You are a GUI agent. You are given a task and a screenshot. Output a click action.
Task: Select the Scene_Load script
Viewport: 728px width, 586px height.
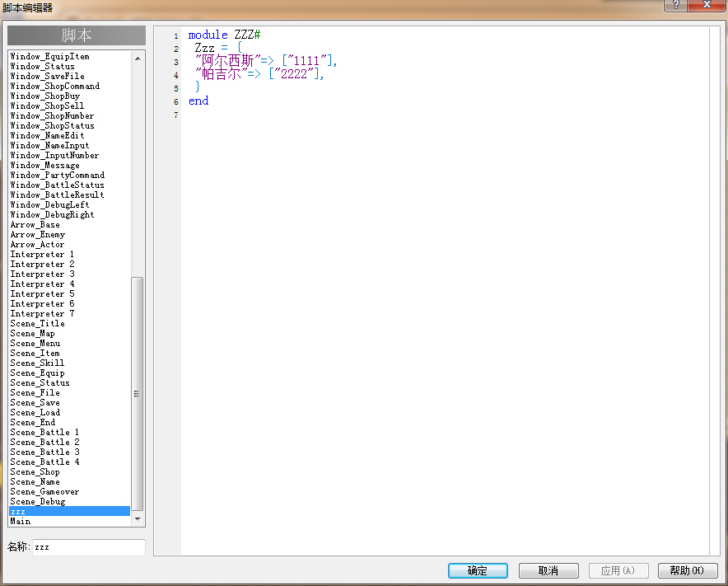[x=69, y=412]
